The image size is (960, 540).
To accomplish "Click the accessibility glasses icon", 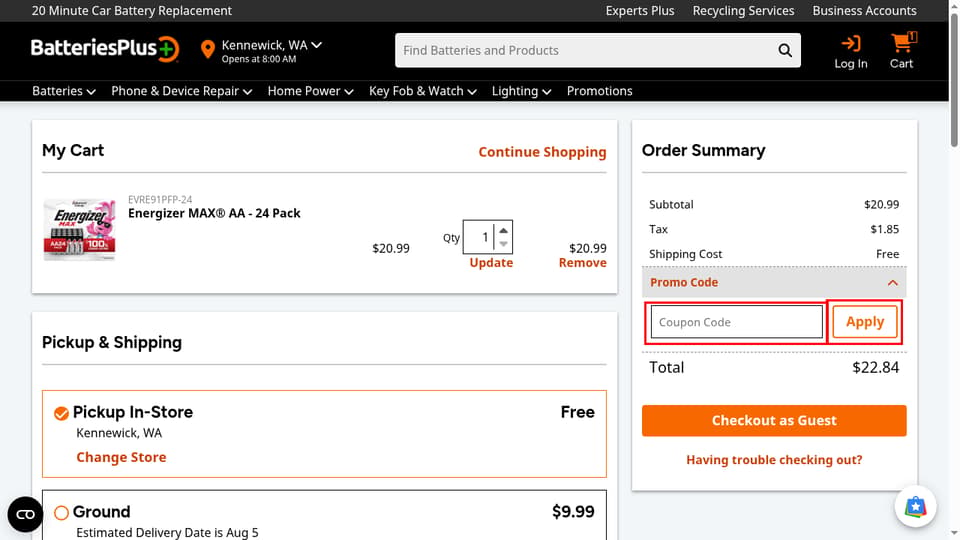I will [x=25, y=514].
